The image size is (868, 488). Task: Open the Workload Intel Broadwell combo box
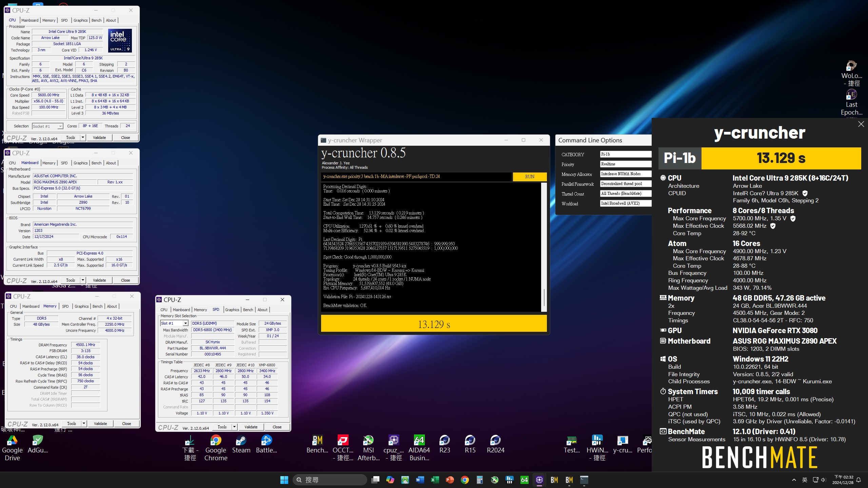click(626, 203)
